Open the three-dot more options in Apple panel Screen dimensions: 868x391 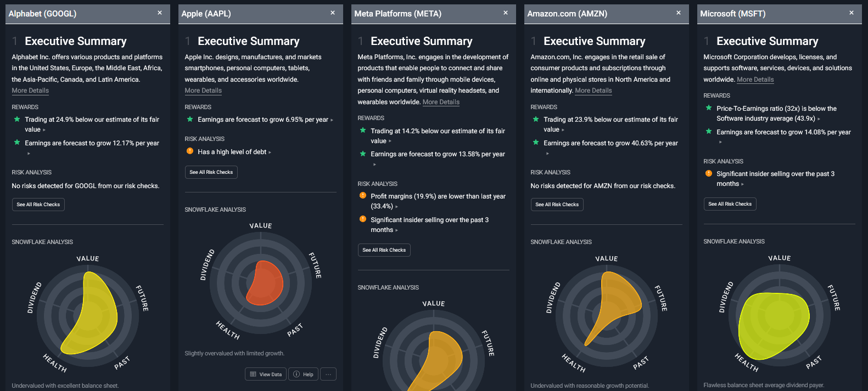click(328, 374)
